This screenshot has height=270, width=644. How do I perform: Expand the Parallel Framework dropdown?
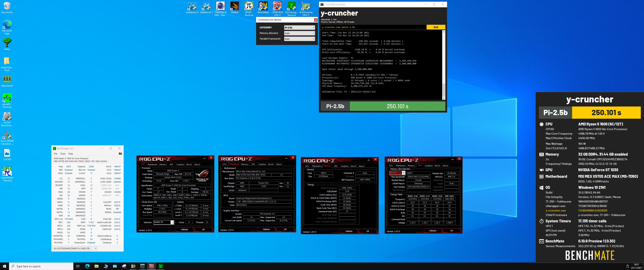[300, 39]
